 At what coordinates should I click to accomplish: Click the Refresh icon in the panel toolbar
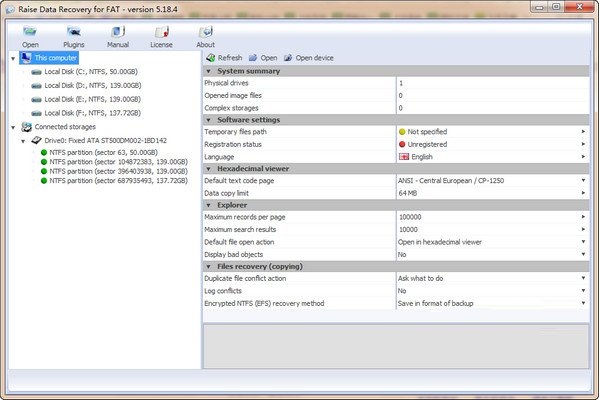210,58
